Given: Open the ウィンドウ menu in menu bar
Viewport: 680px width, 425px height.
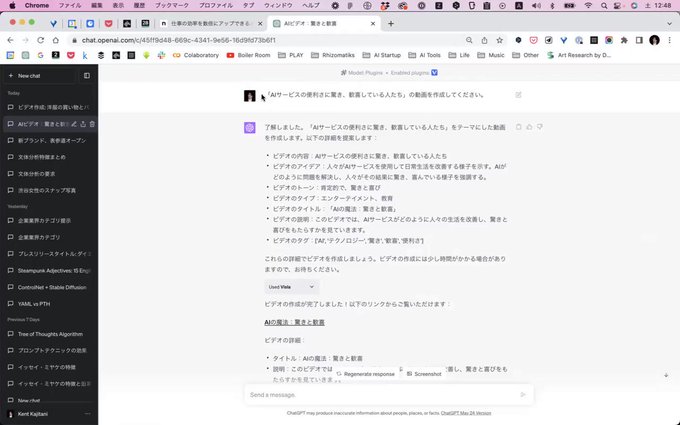Looking at the screenshot, I should pyautogui.click(x=278, y=6).
